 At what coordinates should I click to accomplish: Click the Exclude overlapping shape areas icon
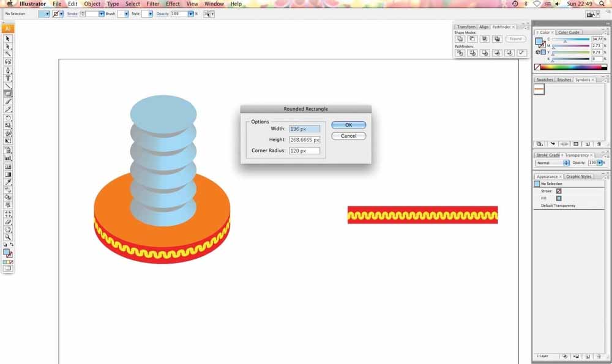point(497,39)
